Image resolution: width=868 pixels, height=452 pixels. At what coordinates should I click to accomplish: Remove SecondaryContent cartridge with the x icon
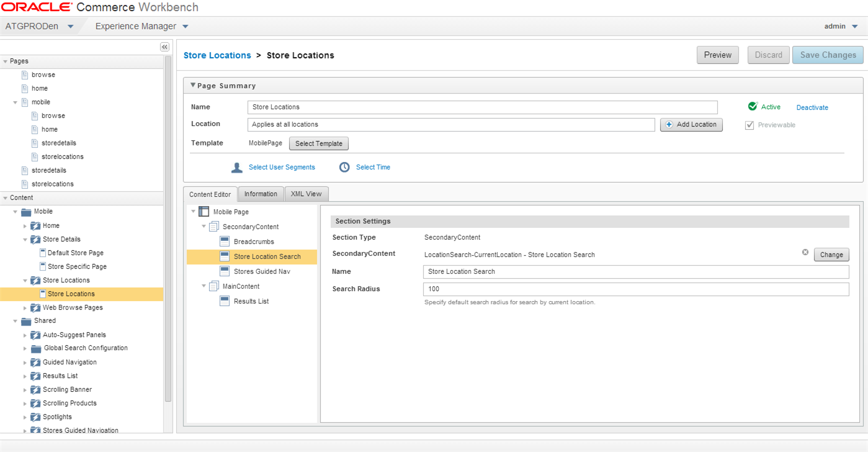point(805,252)
